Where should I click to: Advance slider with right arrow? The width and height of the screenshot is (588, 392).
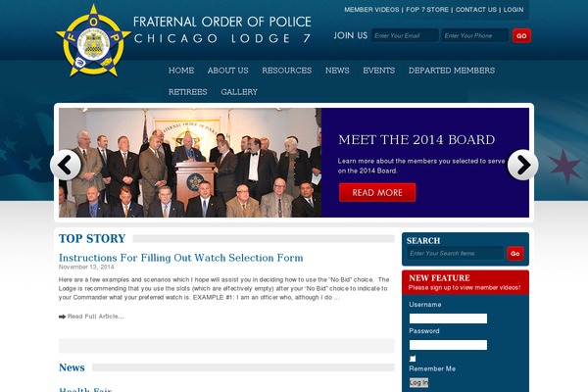click(522, 165)
